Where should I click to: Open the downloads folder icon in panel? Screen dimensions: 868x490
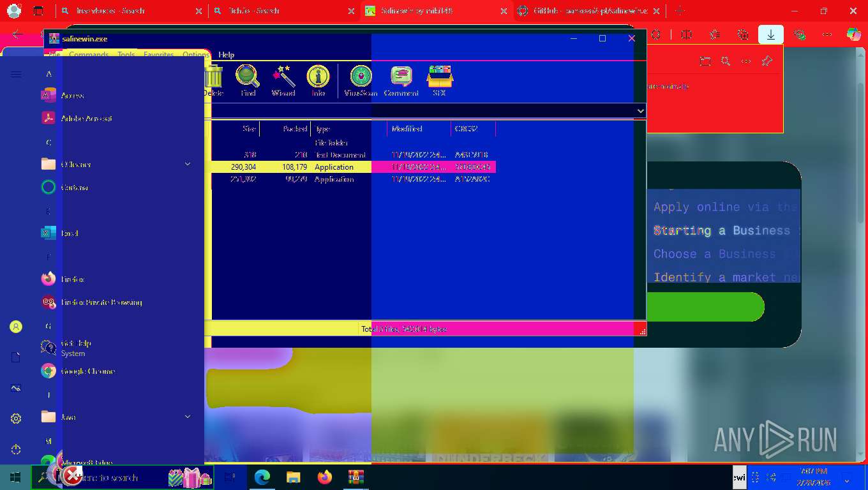coord(705,61)
